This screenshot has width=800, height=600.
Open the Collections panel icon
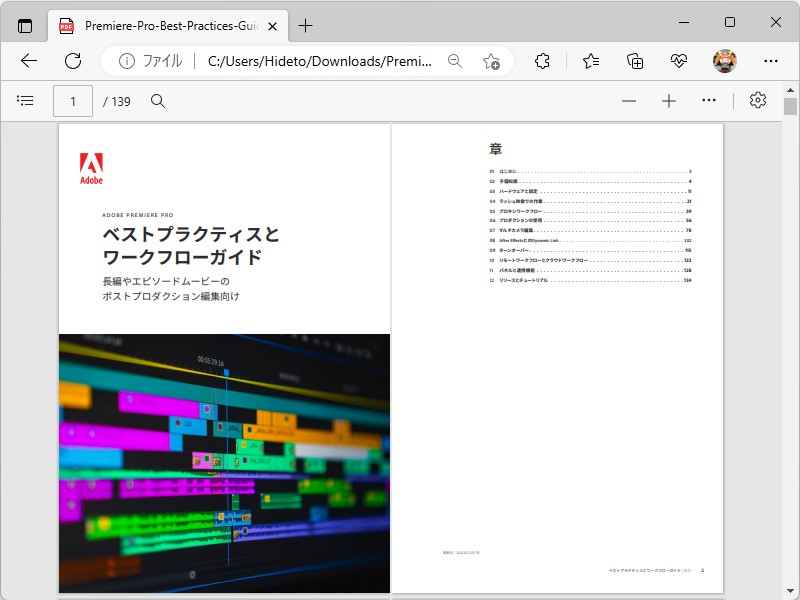click(x=634, y=61)
